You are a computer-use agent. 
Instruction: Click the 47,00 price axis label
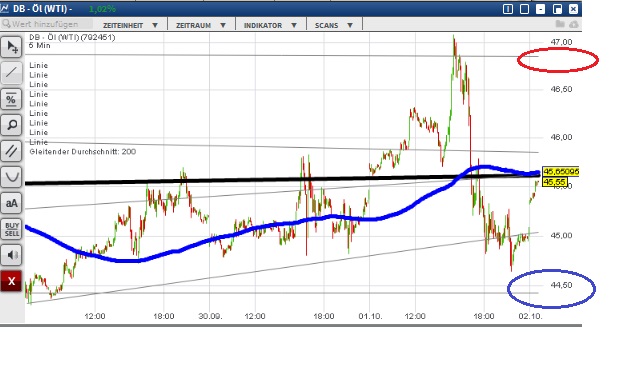point(561,42)
